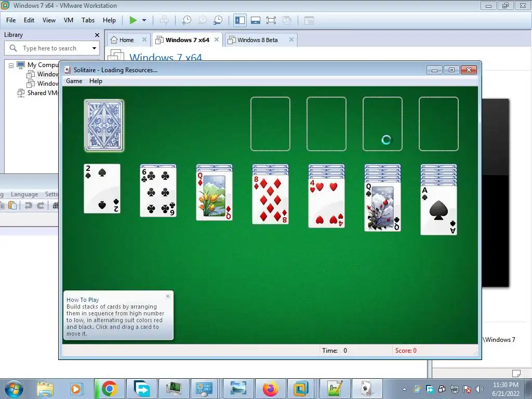
Task: Select the 2 of spades card
Action: click(102, 189)
